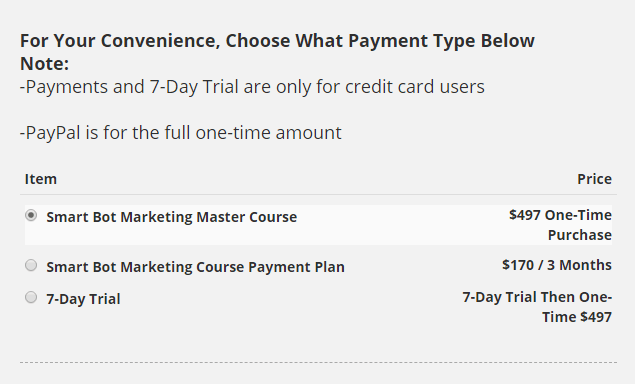
Task: Click the PayPal full one-time amount note
Action: pyautogui.click(x=181, y=133)
